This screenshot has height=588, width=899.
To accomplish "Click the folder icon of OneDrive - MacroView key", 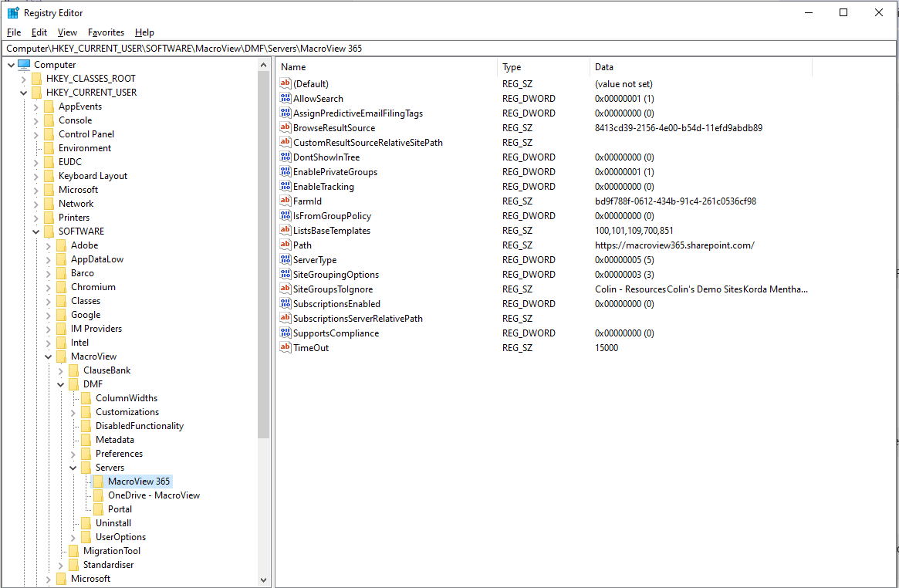I will 98,495.
